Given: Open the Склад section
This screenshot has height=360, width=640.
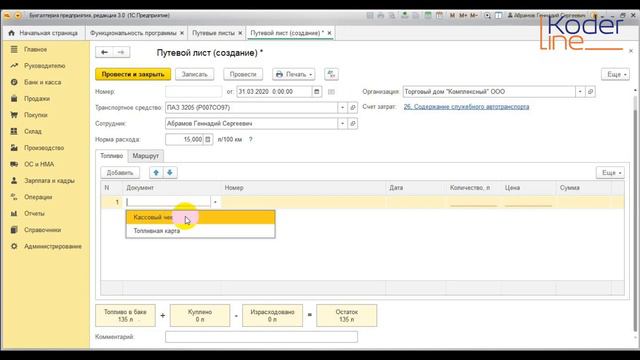Looking at the screenshot, I should tap(33, 131).
